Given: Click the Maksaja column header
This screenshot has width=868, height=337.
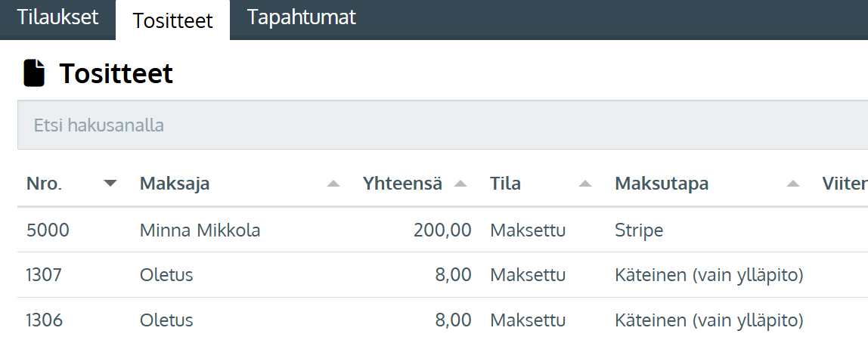Looking at the screenshot, I should click(x=175, y=183).
